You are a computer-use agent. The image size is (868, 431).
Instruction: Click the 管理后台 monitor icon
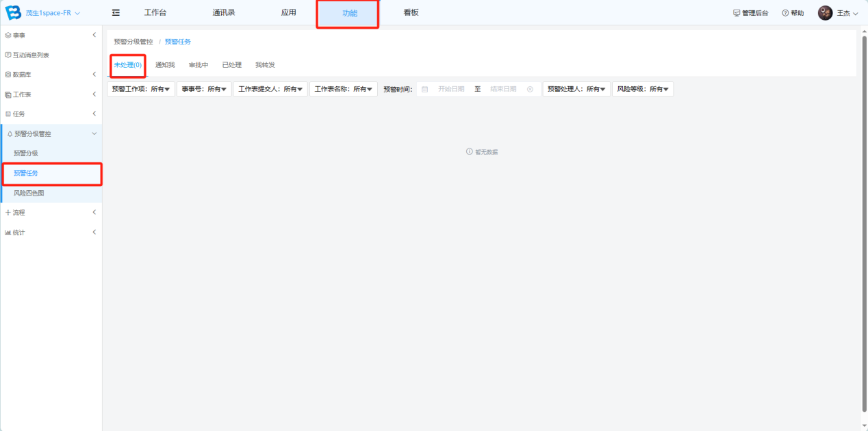point(737,13)
